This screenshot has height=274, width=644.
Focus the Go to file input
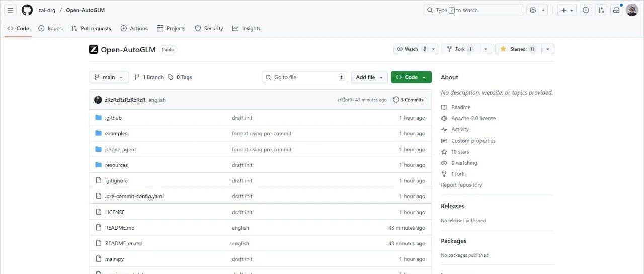pyautogui.click(x=305, y=77)
